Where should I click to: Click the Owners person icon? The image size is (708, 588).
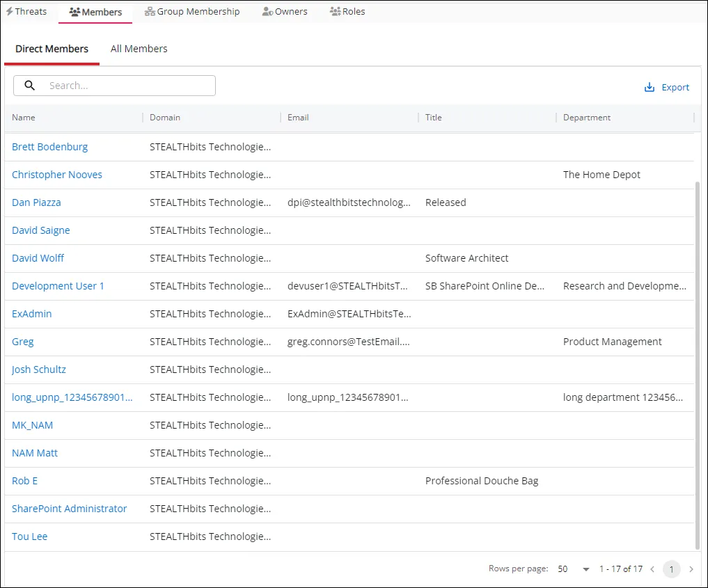click(x=267, y=12)
